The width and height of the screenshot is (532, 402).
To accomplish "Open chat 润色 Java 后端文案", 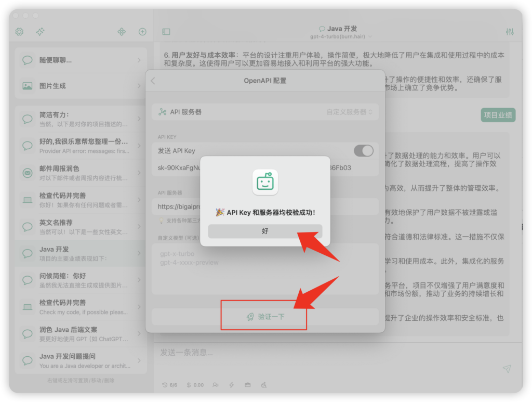I will click(81, 334).
